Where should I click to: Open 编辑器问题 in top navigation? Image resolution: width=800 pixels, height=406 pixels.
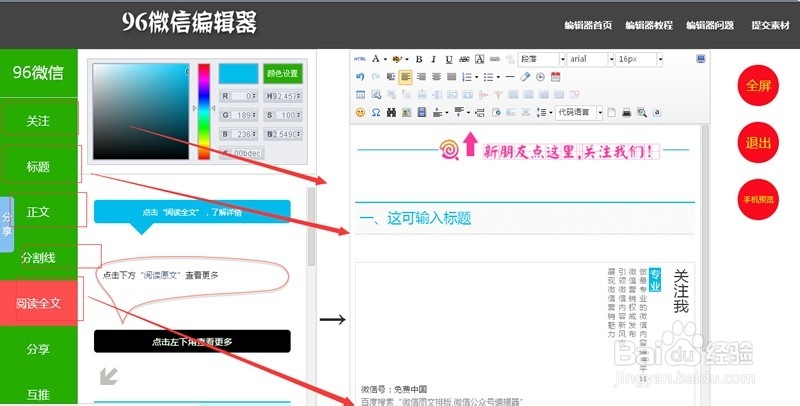[x=710, y=25]
